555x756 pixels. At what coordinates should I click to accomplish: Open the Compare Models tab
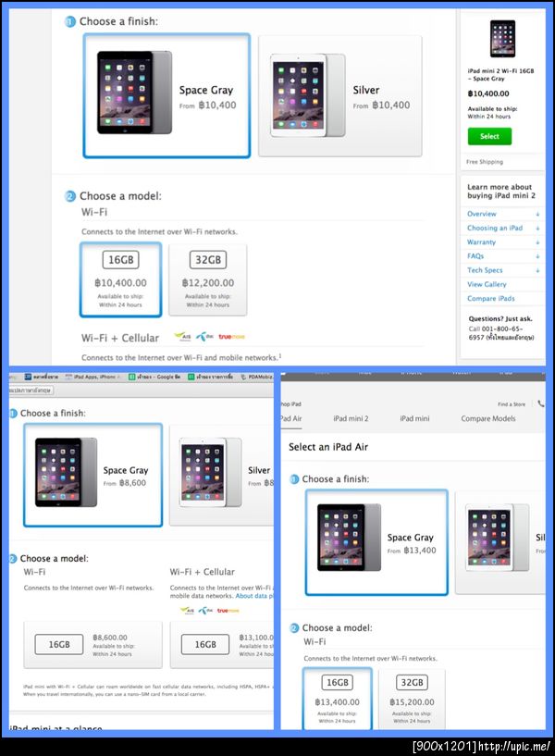click(x=488, y=418)
